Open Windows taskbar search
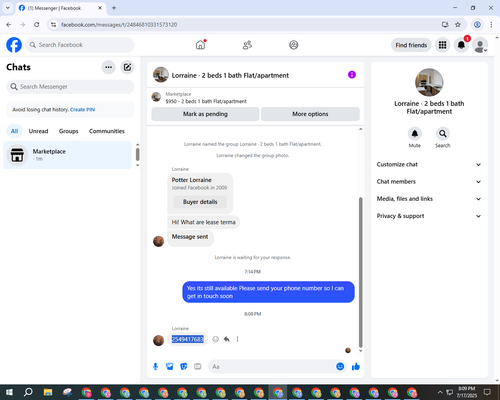 tap(28, 392)
